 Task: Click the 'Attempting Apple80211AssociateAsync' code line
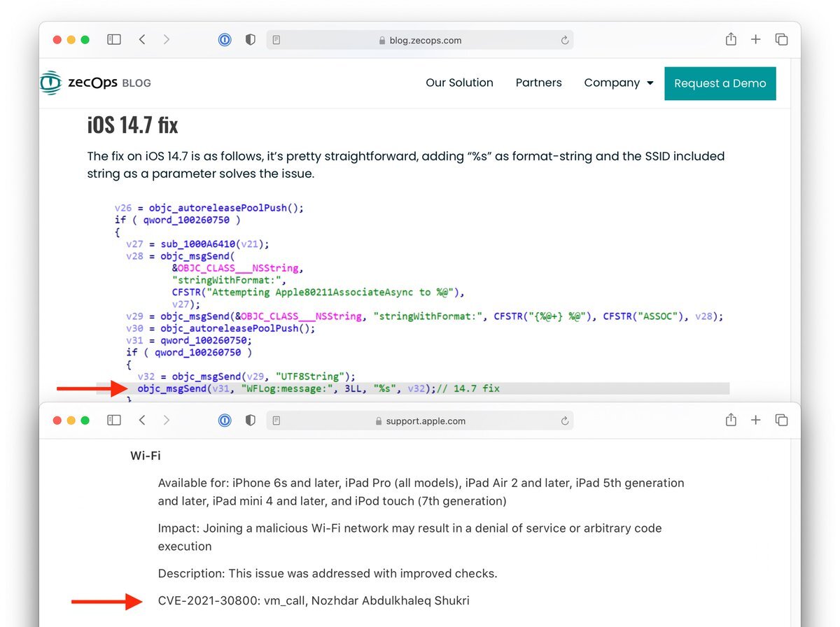pyautogui.click(x=318, y=292)
